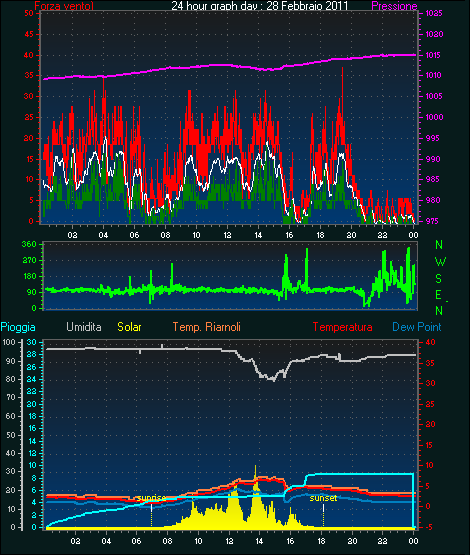470x555 pixels.
Task: Click humidity axis value 100
Action: click(9, 342)
